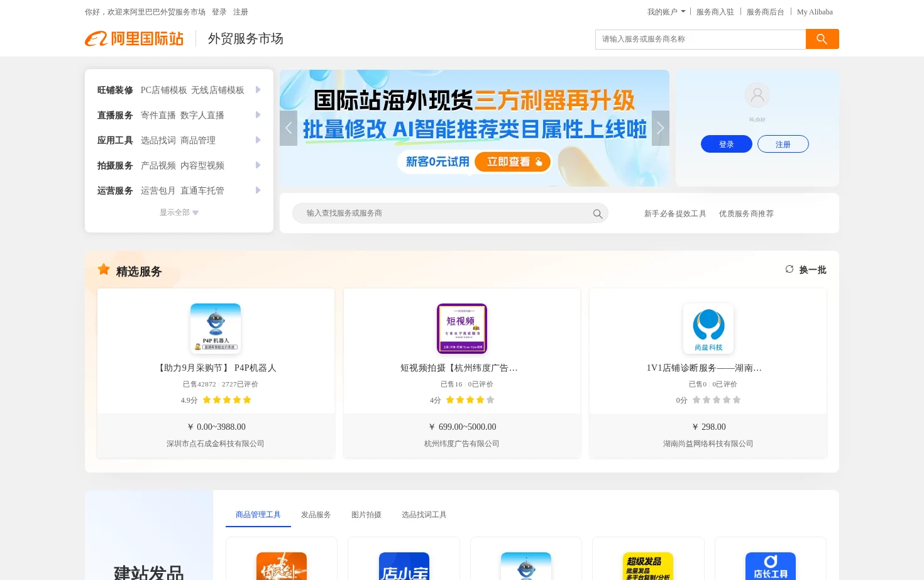Click 优质服务商推荐 link

pyautogui.click(x=746, y=214)
